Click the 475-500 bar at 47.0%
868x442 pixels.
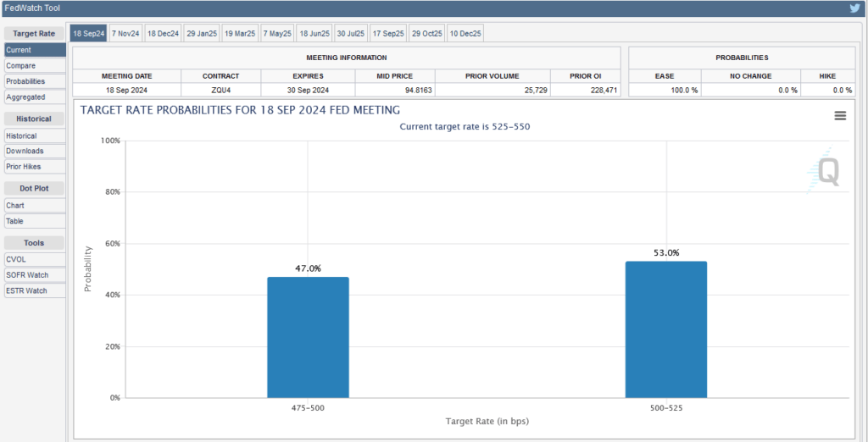308,338
